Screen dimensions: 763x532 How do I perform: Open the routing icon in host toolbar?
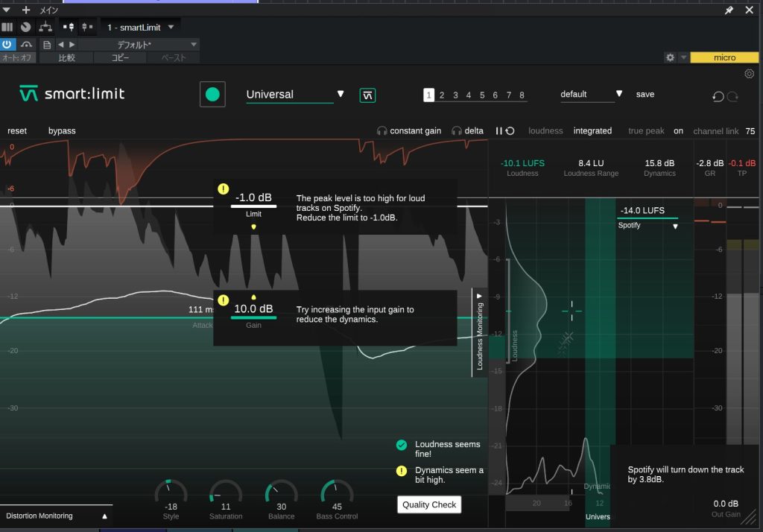[46, 27]
